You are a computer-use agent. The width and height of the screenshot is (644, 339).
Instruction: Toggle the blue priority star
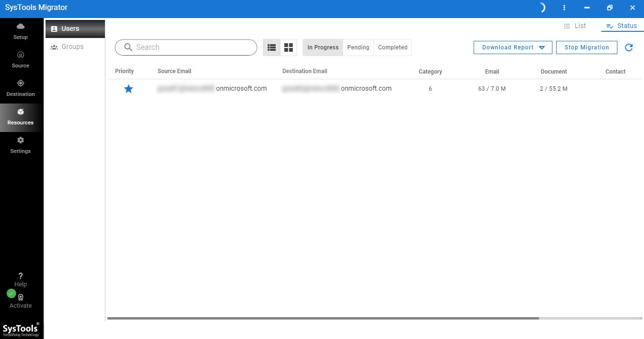pyautogui.click(x=129, y=89)
